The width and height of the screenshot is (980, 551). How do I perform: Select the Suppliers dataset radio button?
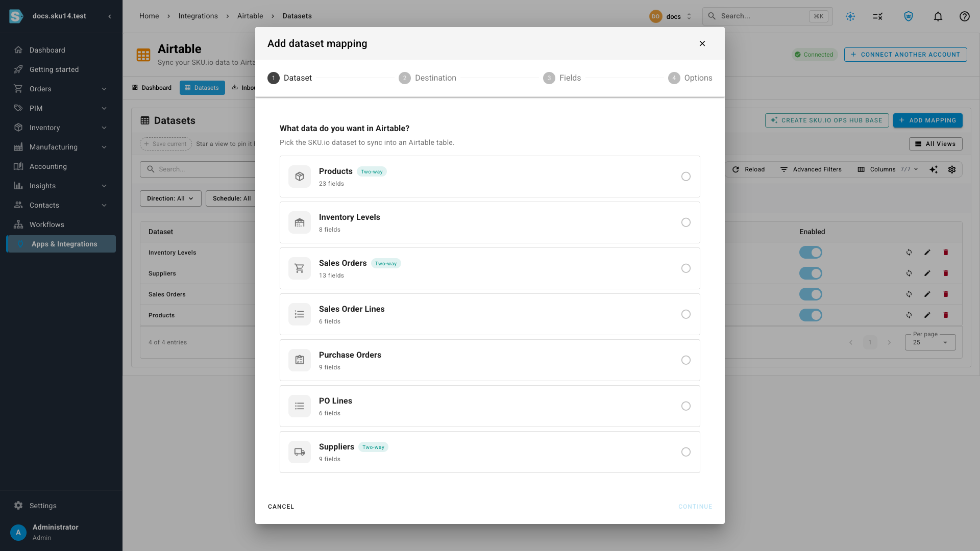click(x=686, y=452)
